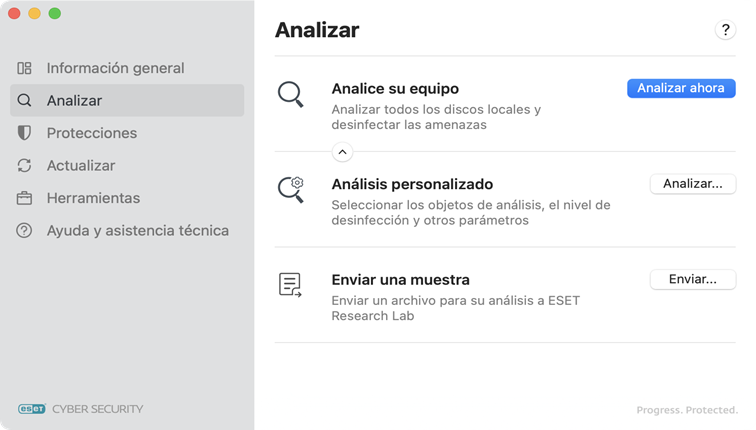
Task: Go to the Actualizar section
Action: 81,166
